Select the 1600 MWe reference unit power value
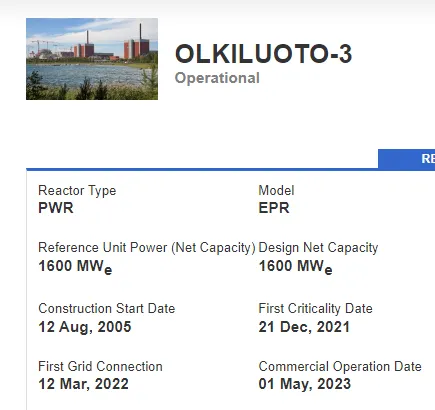The width and height of the screenshot is (435, 410). pos(75,267)
